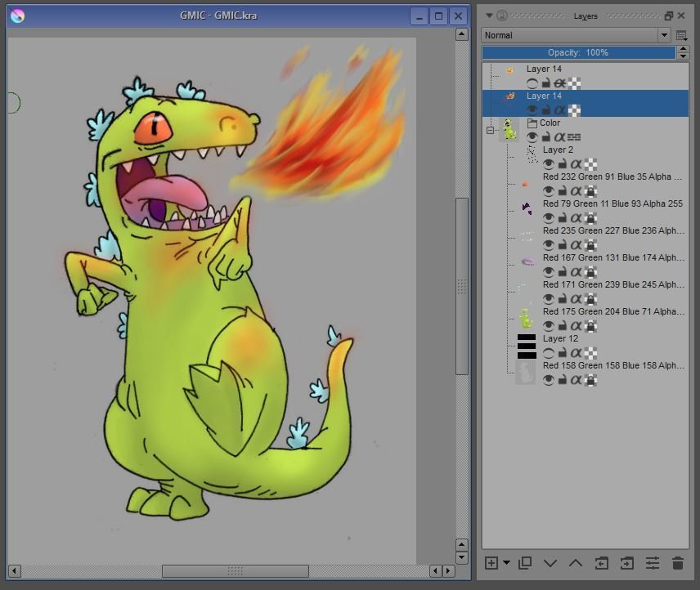Lock the highlighted Layer 14
This screenshot has height=590, width=700.
[546, 110]
